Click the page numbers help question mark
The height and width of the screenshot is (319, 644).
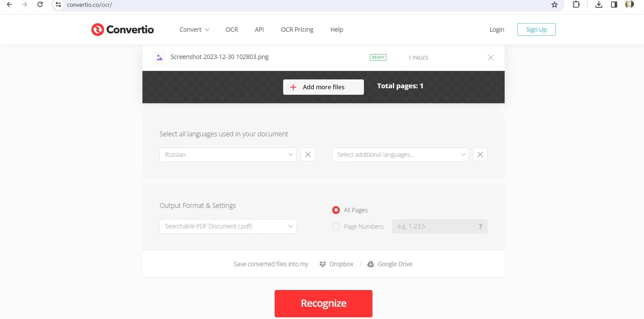pyautogui.click(x=480, y=226)
